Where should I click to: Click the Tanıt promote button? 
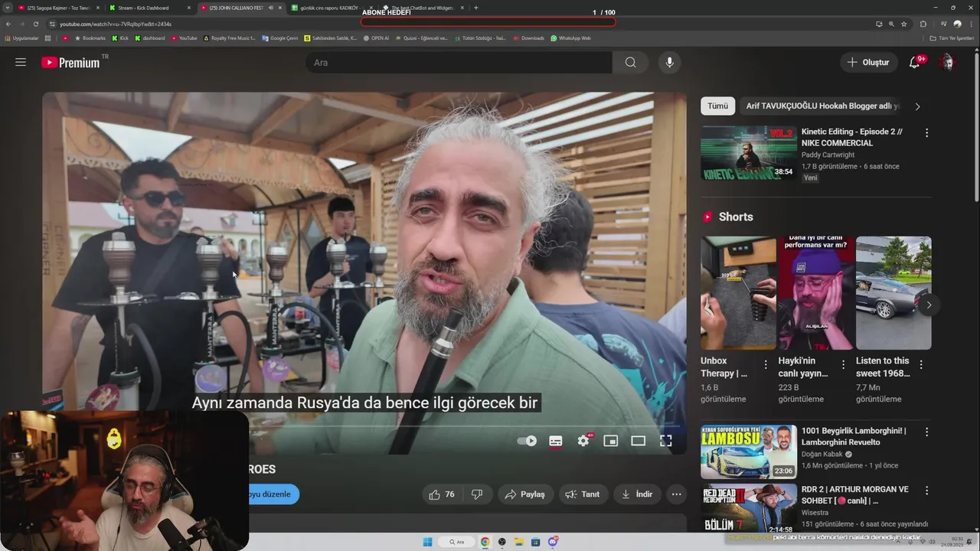pyautogui.click(x=583, y=494)
